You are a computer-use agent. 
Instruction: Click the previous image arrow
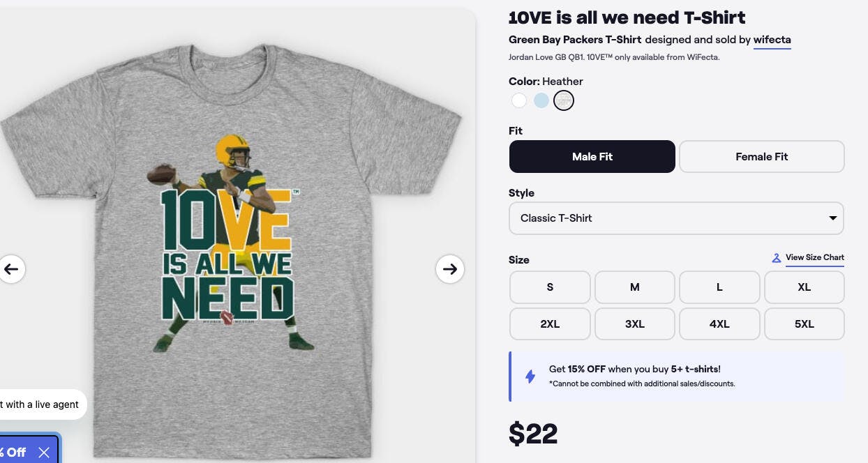[x=11, y=269]
